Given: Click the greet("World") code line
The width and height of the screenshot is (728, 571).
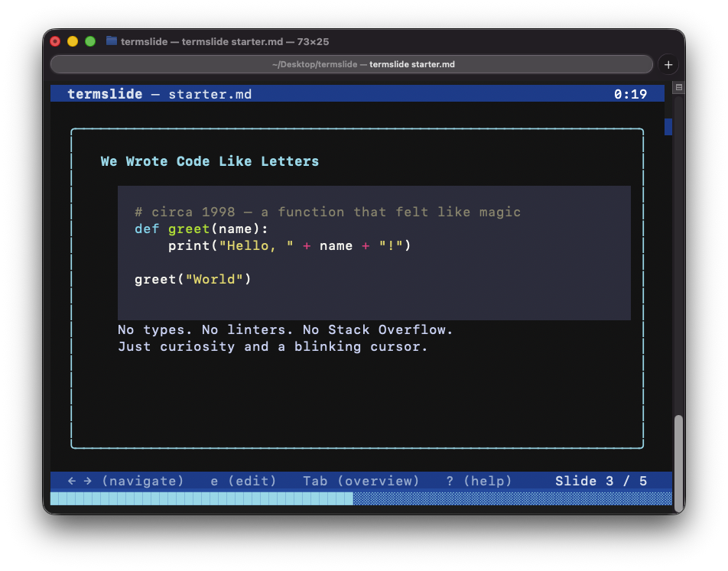Looking at the screenshot, I should [x=193, y=280].
